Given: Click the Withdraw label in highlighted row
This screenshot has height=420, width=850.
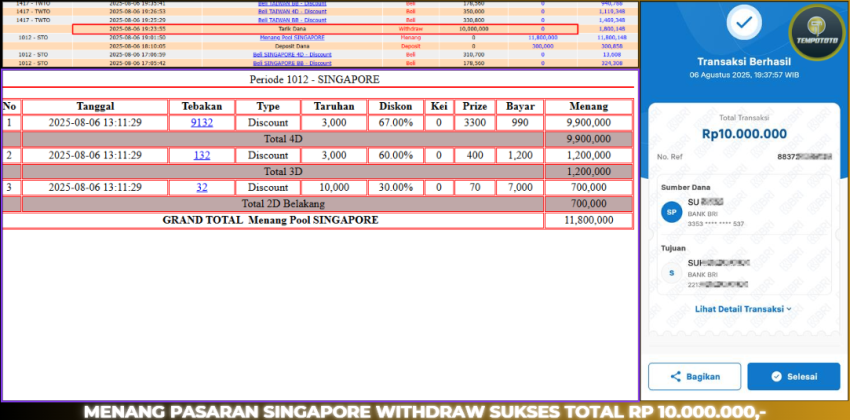Looking at the screenshot, I should click(410, 29).
